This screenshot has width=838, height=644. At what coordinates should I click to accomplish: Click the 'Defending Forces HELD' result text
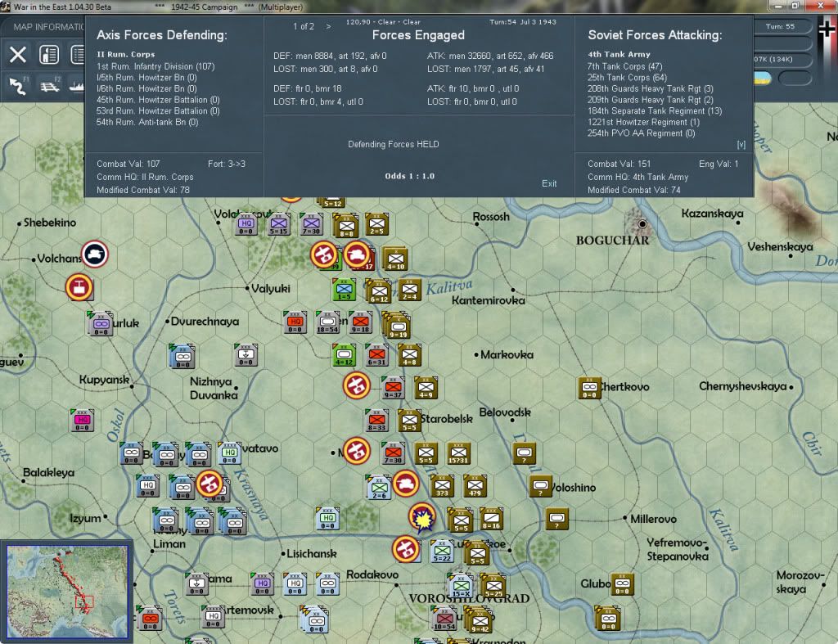(x=394, y=144)
